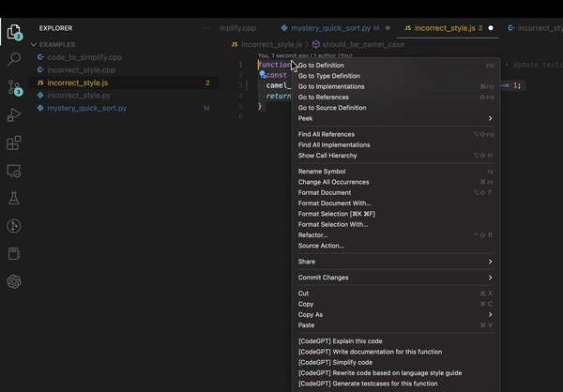Viewport: 563px width, 392px height.
Task: Open the Source Control view icon
Action: 14,87
